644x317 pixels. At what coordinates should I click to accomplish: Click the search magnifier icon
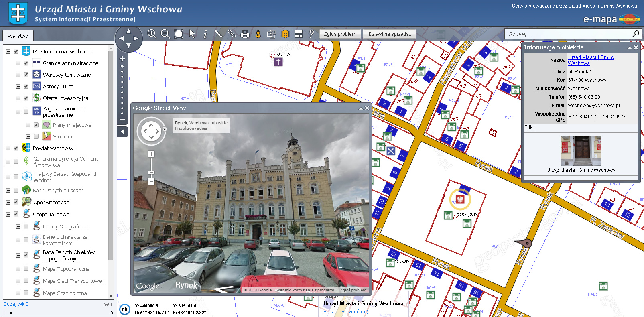pos(636,34)
